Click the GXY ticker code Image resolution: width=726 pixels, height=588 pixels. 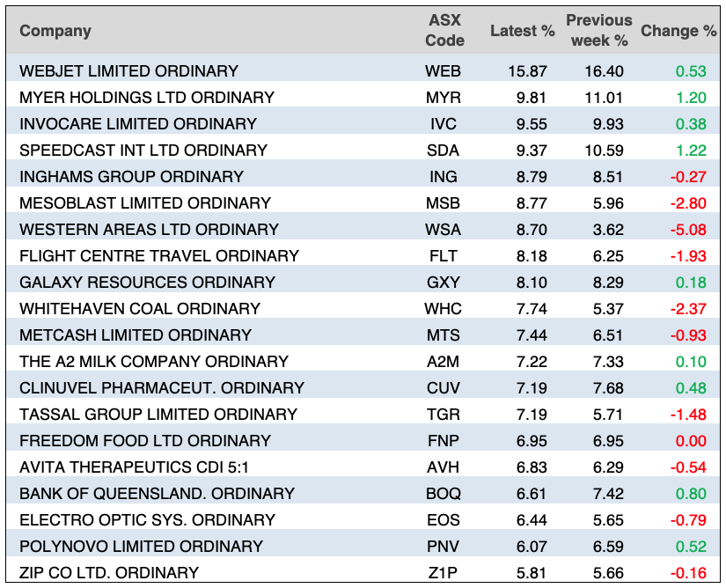(x=444, y=283)
